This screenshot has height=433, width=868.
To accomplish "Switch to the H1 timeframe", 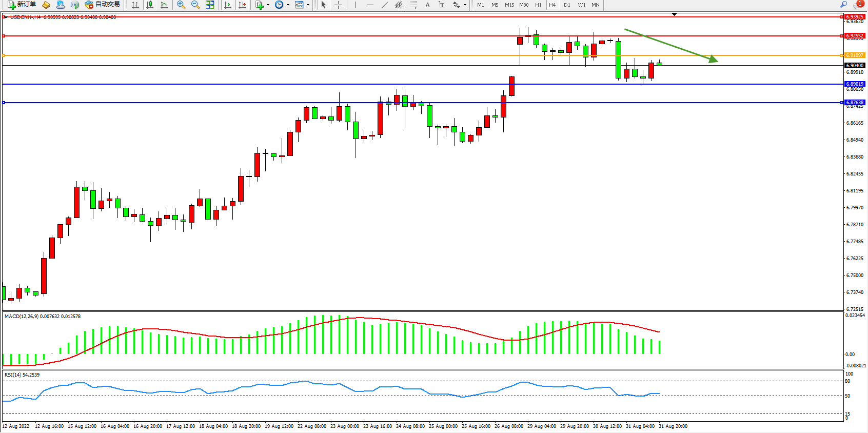I will pos(538,5).
